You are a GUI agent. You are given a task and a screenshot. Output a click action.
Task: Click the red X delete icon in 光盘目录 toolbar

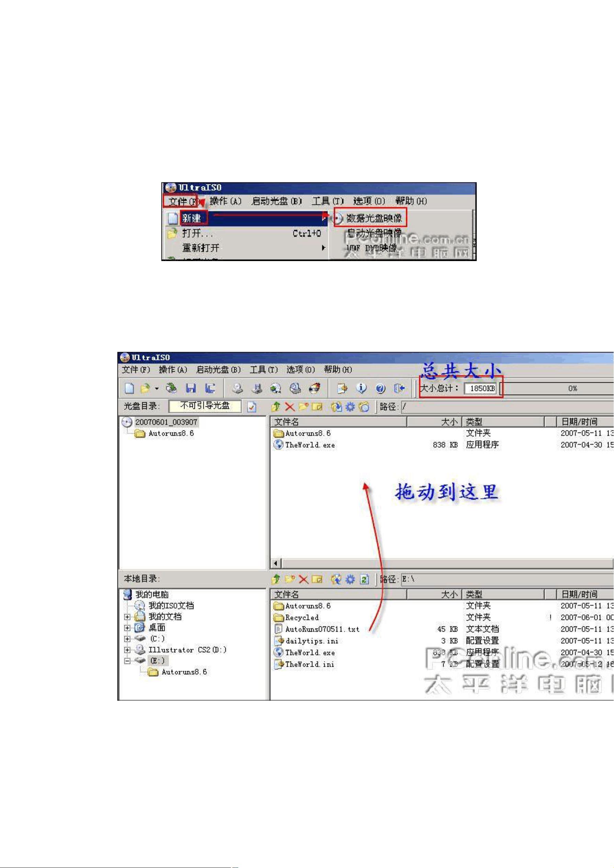pyautogui.click(x=290, y=407)
